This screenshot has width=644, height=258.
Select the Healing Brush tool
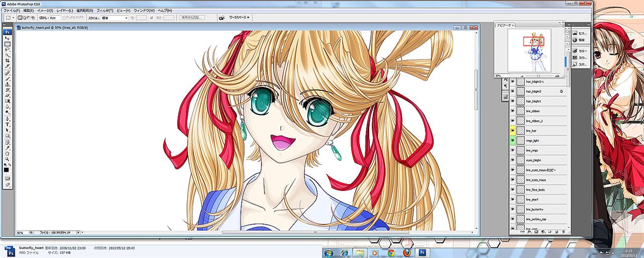pyautogui.click(x=8, y=73)
